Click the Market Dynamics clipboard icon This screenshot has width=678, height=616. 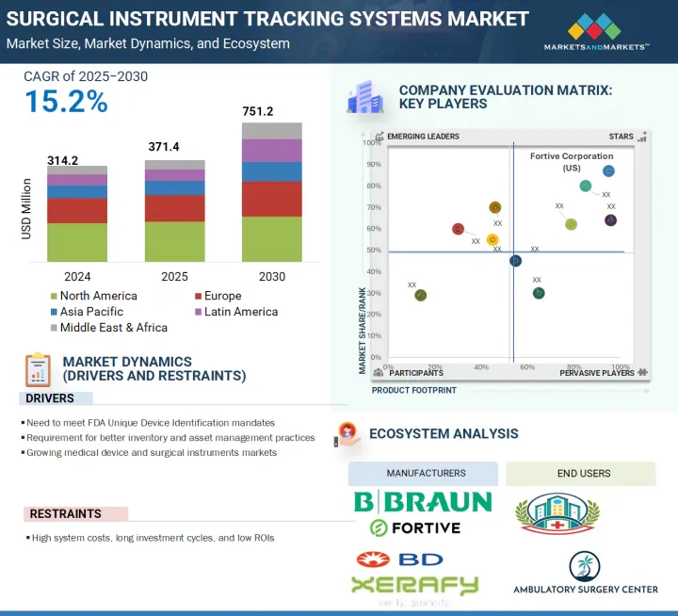click(38, 369)
